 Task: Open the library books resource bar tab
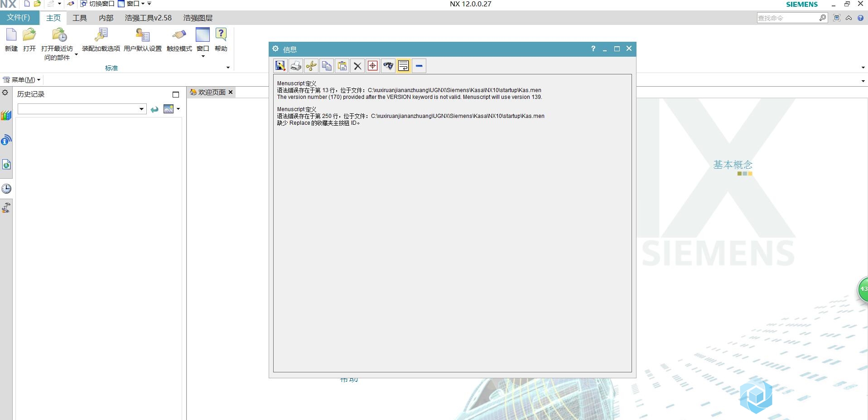click(6, 115)
